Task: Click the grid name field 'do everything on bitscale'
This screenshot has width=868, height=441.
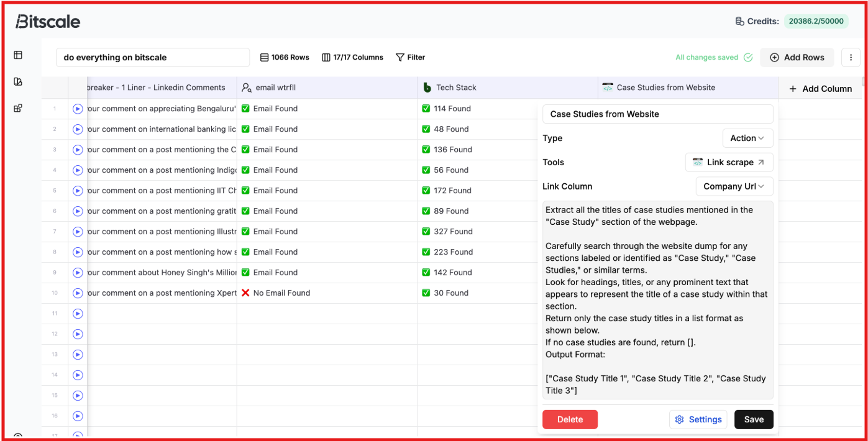Action: tap(153, 57)
